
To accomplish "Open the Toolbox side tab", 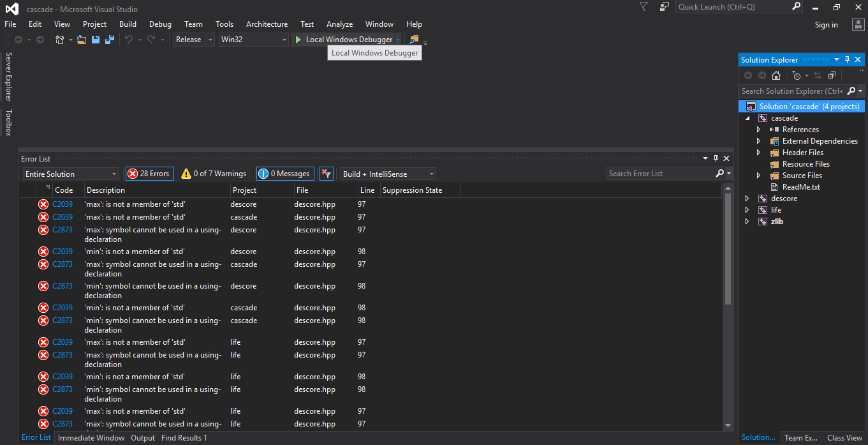I will tap(9, 123).
